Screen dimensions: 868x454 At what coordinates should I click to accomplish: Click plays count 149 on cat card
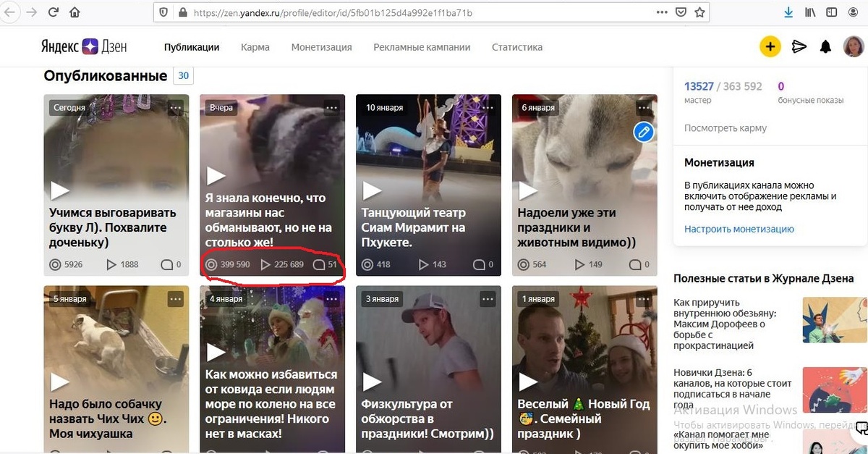coord(589,264)
